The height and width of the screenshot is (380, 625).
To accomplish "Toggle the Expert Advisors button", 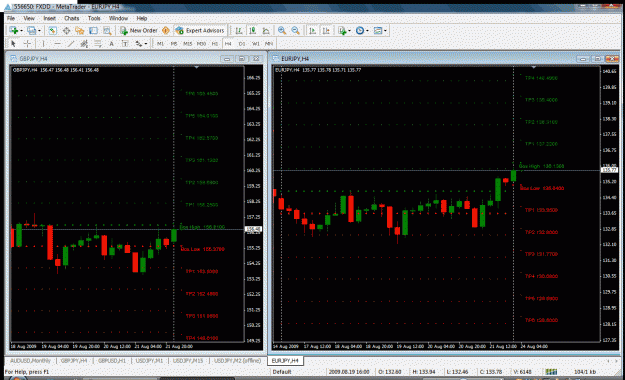I will click(200, 31).
